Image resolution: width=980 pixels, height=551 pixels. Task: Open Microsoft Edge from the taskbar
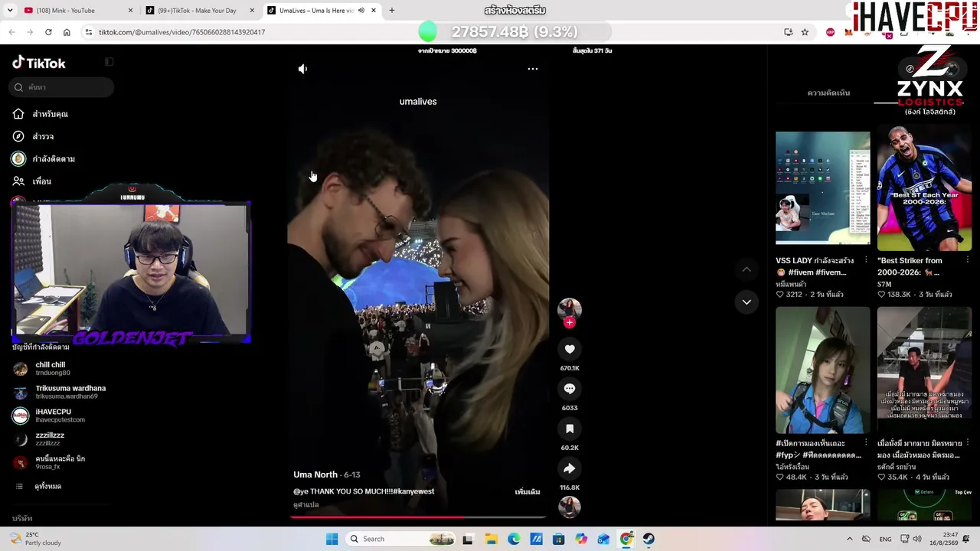514,539
